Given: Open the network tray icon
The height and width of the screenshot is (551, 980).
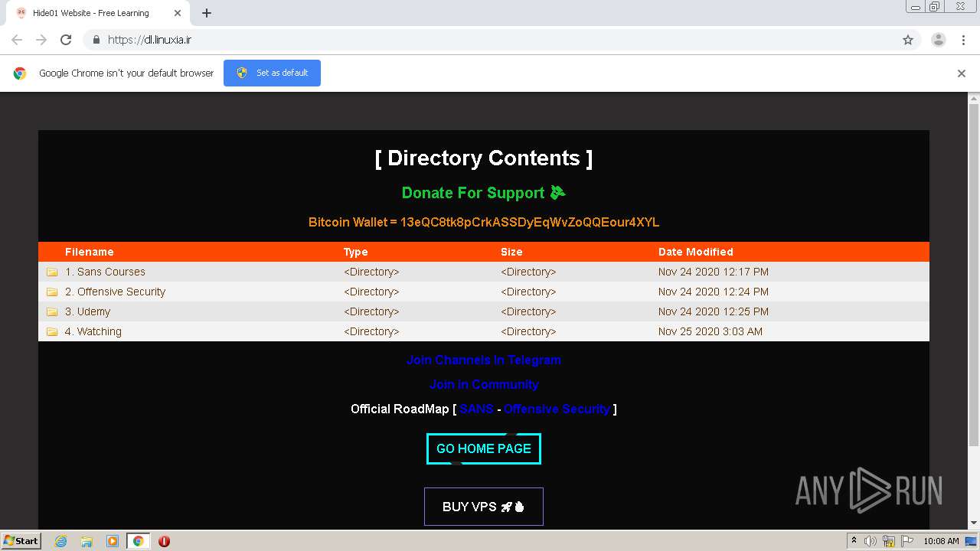Looking at the screenshot, I should (889, 541).
